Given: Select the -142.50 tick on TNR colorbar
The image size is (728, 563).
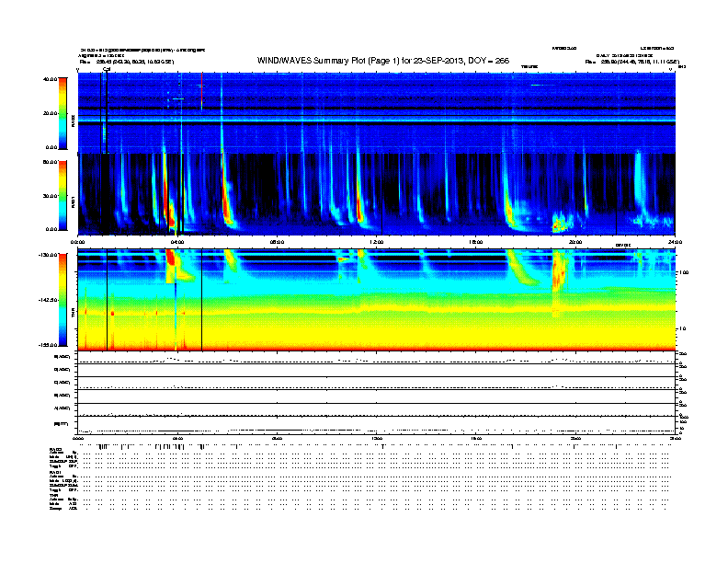Looking at the screenshot, I should pyautogui.click(x=49, y=300).
